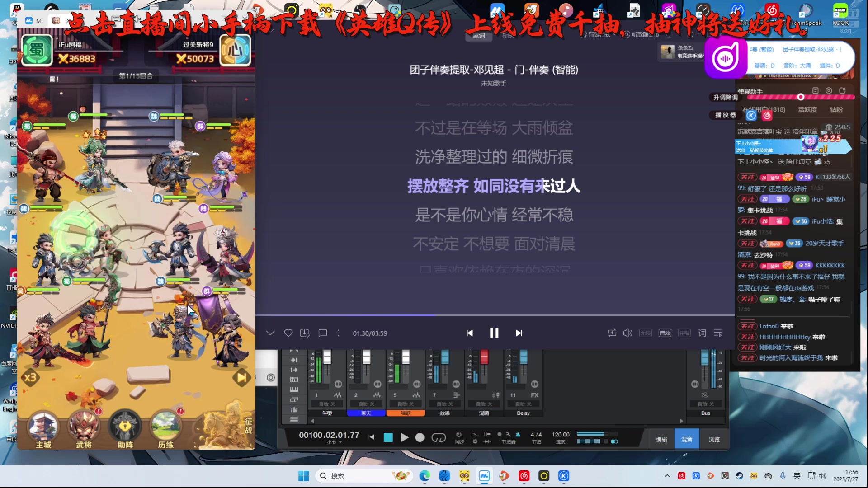Open the 在线用户(1818) tab
The width and height of the screenshot is (868, 488).
point(764,109)
